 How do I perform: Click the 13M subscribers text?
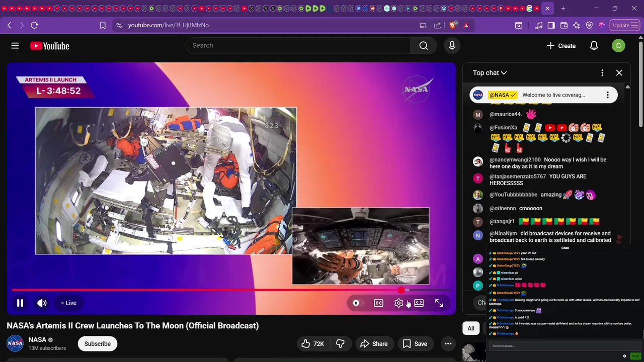pos(47,348)
